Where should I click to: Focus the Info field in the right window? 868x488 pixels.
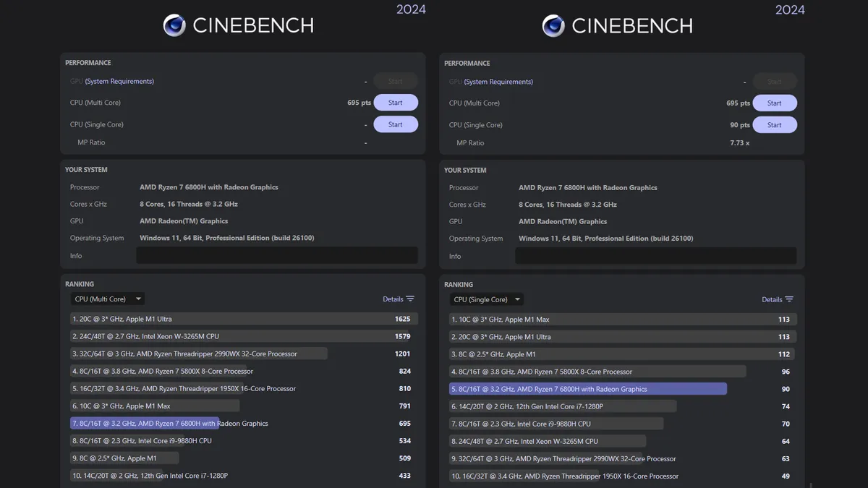pos(655,256)
